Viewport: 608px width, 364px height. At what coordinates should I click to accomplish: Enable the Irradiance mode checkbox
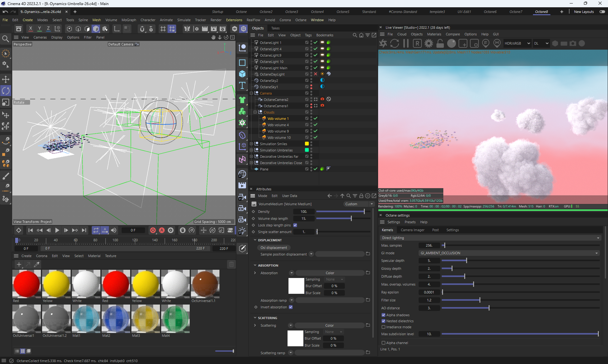383,327
